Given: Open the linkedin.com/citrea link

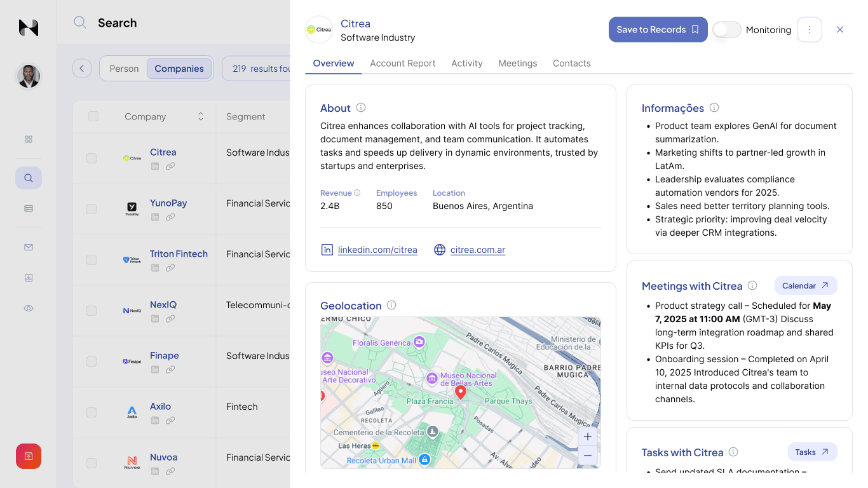Looking at the screenshot, I should coord(377,250).
